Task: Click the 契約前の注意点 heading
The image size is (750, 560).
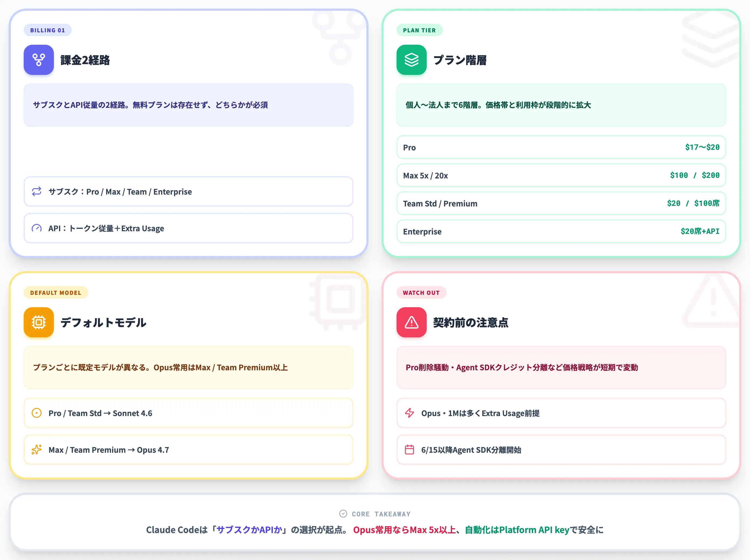Action: point(471,322)
